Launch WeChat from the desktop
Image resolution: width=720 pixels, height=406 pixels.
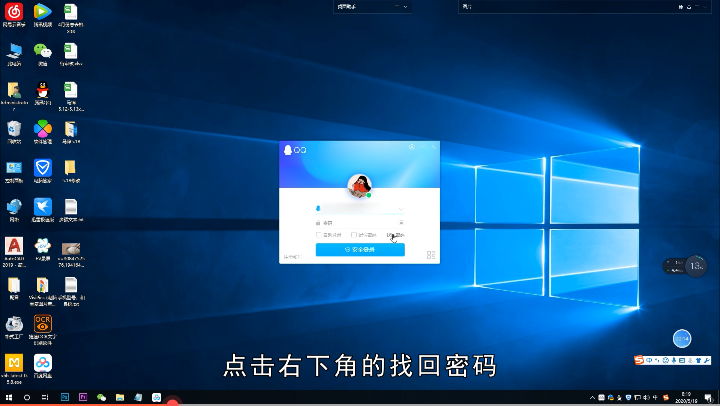pyautogui.click(x=42, y=52)
